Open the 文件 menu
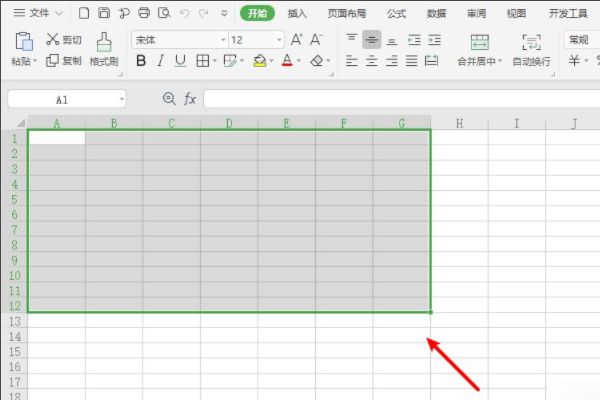Screen dimensions: 600x400 coord(38,13)
